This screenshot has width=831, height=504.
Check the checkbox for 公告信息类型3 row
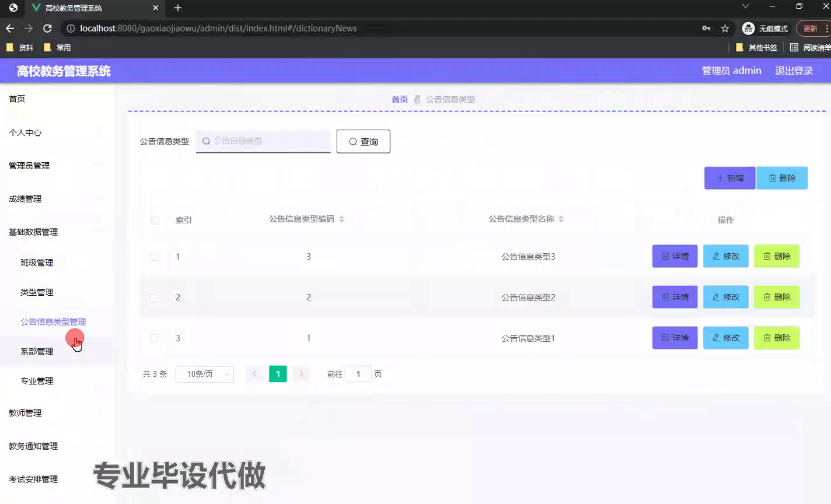(154, 257)
